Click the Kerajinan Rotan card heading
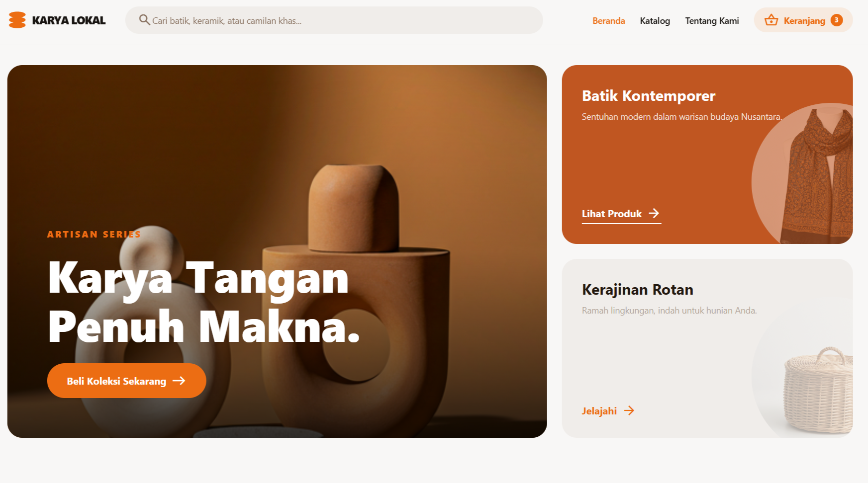 click(638, 290)
